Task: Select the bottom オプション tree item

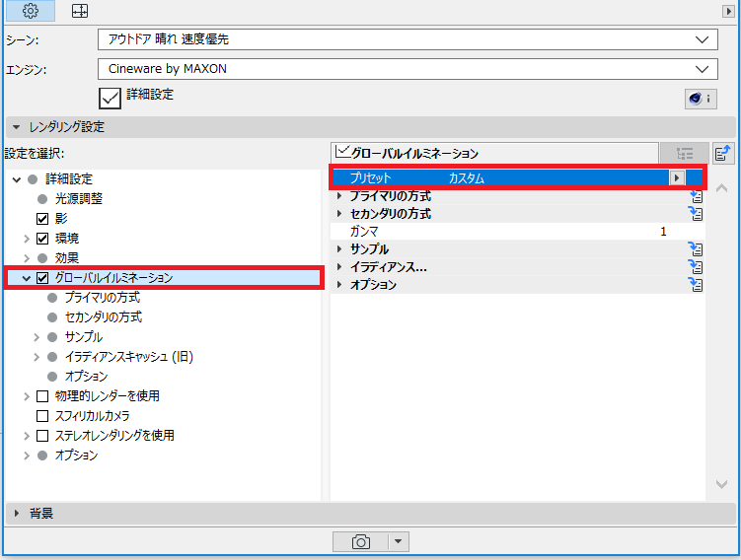Action: 77,455
